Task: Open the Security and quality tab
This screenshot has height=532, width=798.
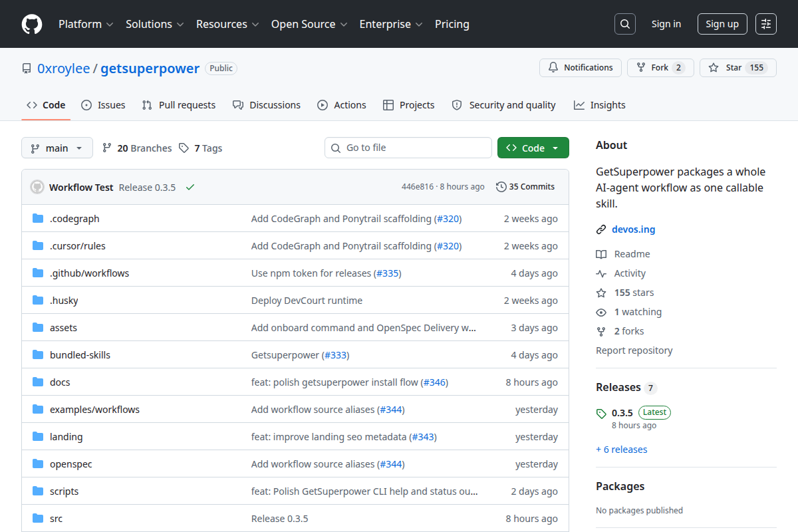Action: click(x=503, y=105)
